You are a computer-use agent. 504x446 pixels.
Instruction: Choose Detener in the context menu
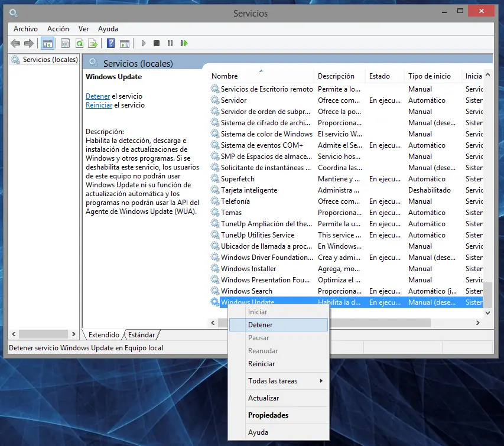[x=279, y=325]
